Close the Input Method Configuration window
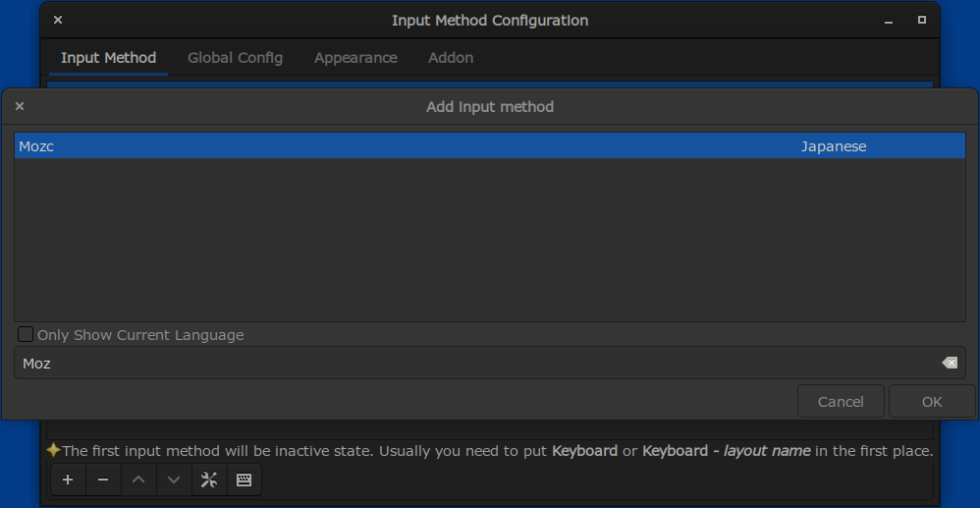Screen dimensions: 980x508 pos(58,20)
